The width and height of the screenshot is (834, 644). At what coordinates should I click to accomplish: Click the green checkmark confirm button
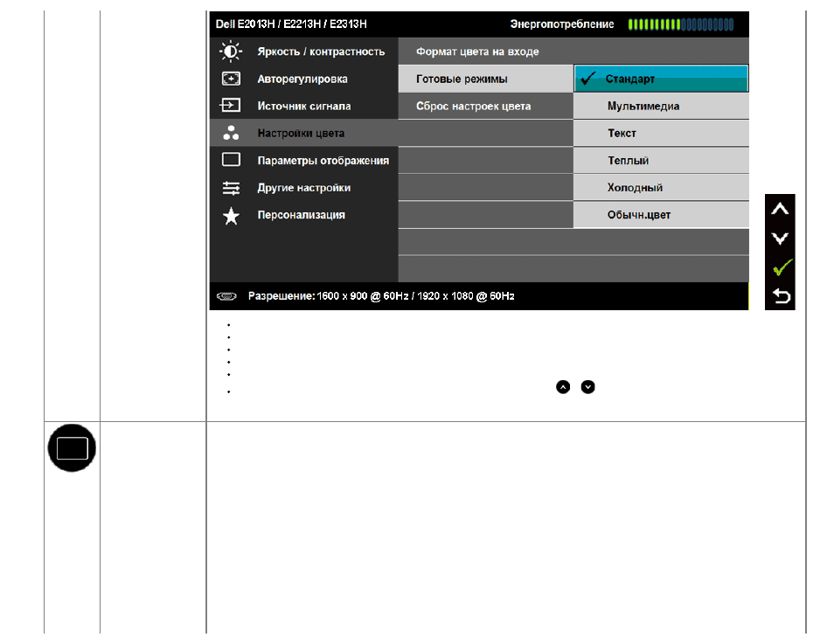click(782, 267)
